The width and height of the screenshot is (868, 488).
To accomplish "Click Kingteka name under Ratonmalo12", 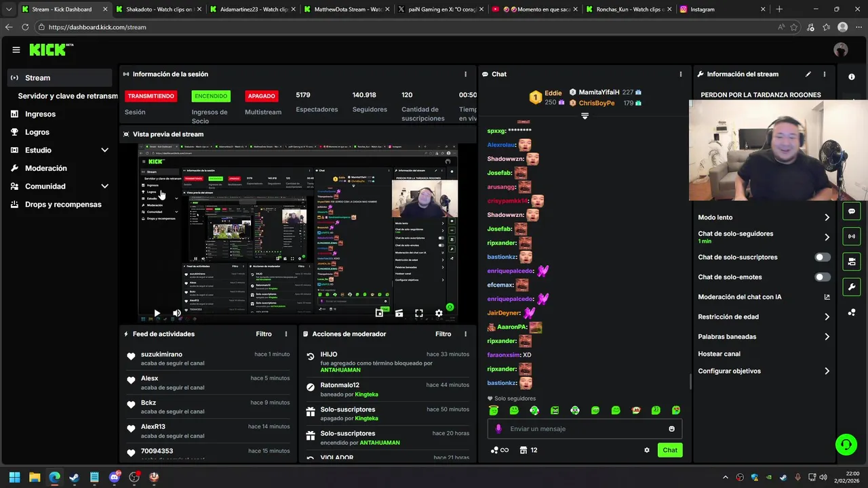I will pyautogui.click(x=367, y=394).
